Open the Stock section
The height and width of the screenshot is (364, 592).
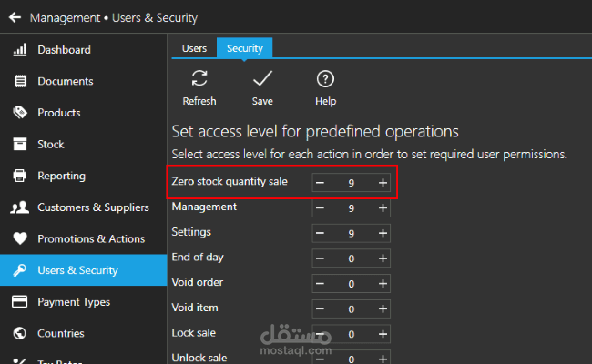[x=50, y=144]
